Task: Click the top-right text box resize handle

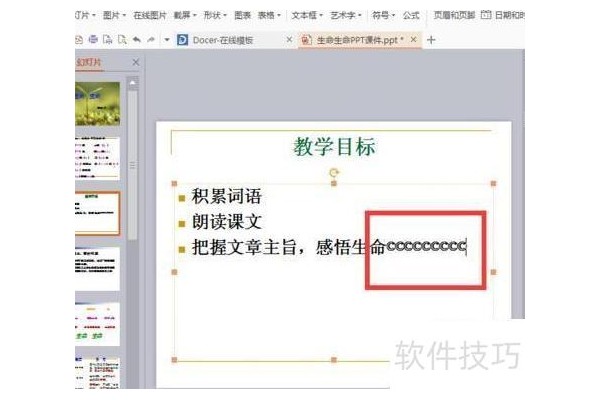Action: pos(493,184)
